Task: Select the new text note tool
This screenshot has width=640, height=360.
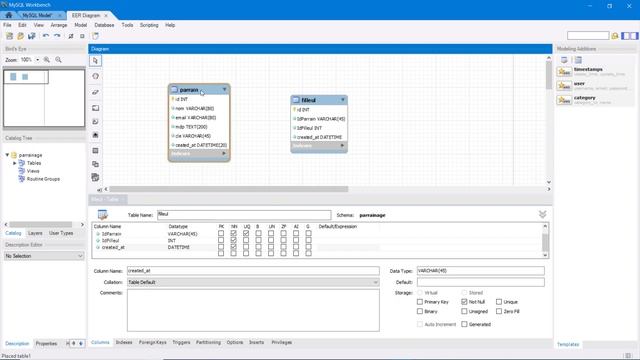Action: [x=96, y=122]
